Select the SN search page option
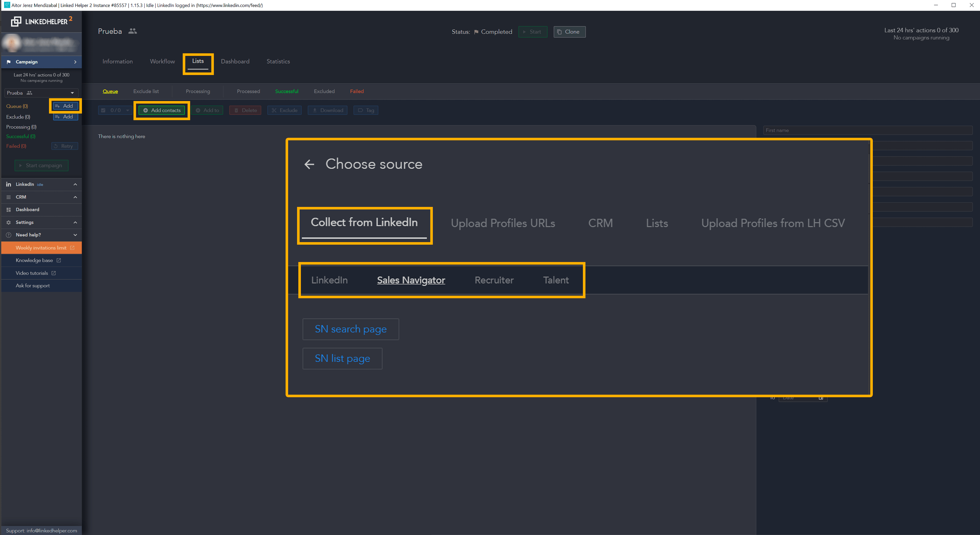 tap(350, 329)
